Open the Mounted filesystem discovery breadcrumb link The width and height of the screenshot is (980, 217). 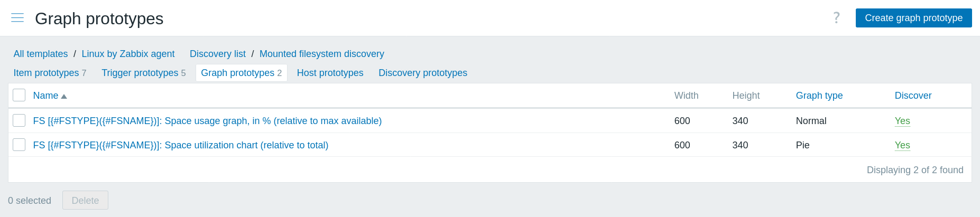click(x=321, y=54)
